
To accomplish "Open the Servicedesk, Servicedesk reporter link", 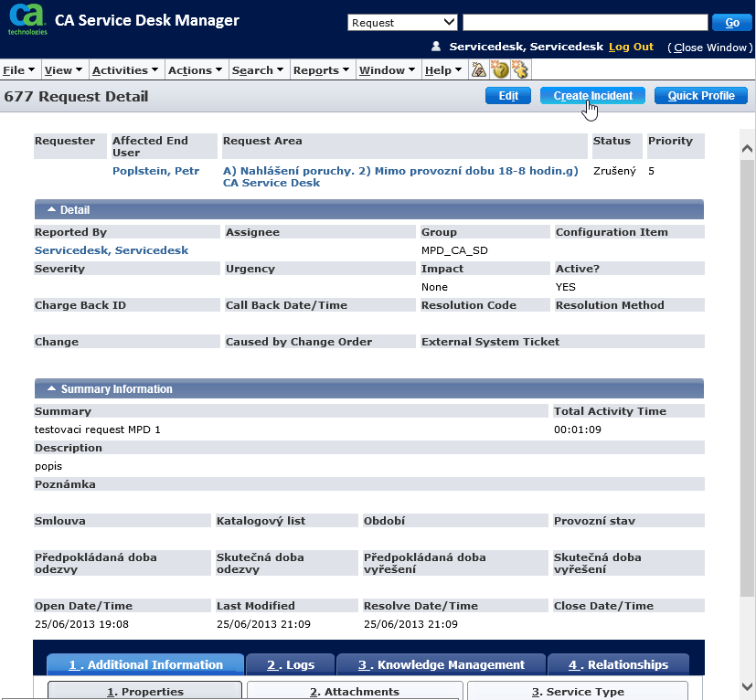I will point(112,250).
